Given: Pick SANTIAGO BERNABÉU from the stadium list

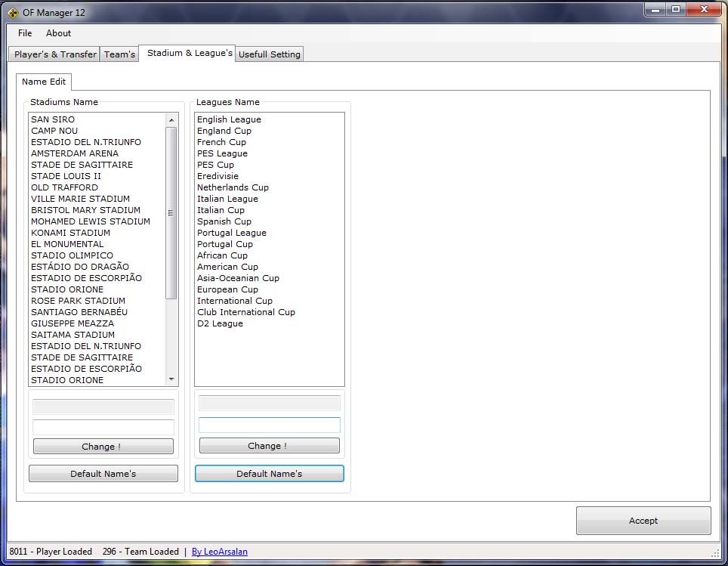Looking at the screenshot, I should pyautogui.click(x=79, y=312).
